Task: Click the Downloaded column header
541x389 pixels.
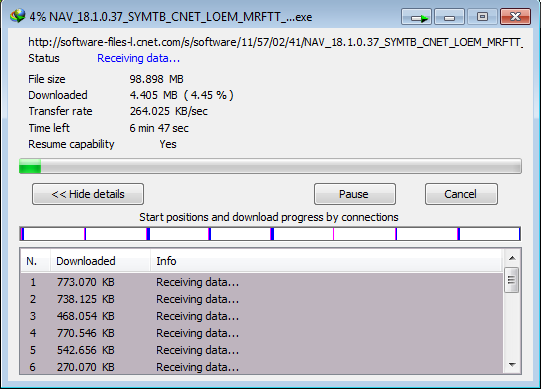Action: pos(100,261)
